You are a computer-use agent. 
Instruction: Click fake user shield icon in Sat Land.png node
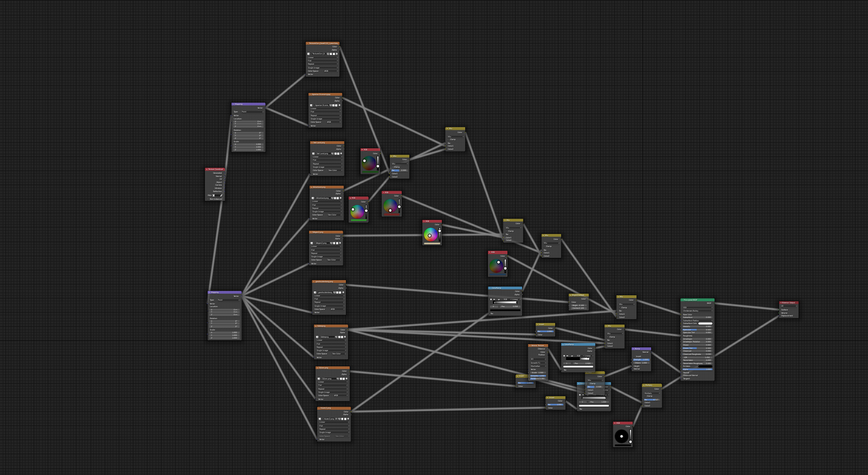coord(332,153)
